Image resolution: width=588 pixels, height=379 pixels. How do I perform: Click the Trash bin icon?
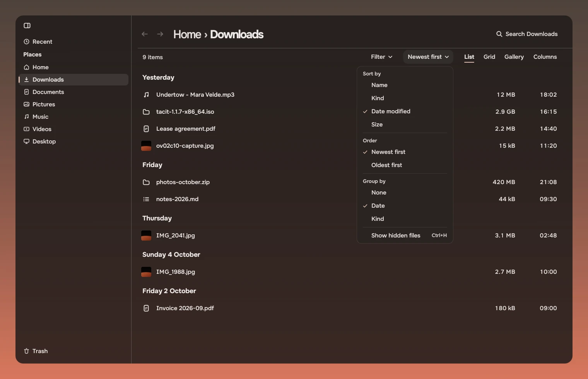(26, 351)
